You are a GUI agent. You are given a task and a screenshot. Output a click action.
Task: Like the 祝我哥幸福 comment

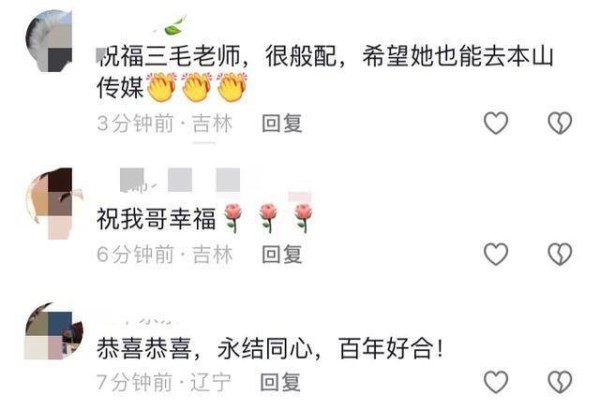coord(496,254)
